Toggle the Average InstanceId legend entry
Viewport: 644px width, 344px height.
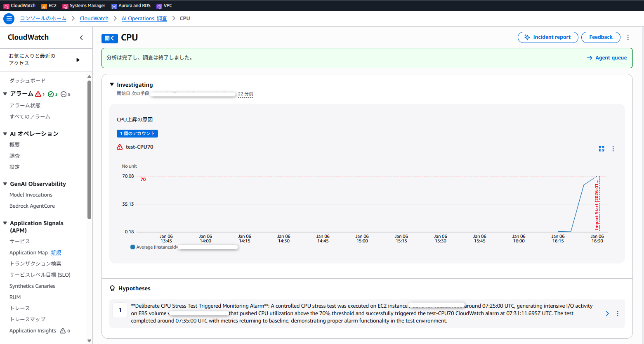point(184,247)
